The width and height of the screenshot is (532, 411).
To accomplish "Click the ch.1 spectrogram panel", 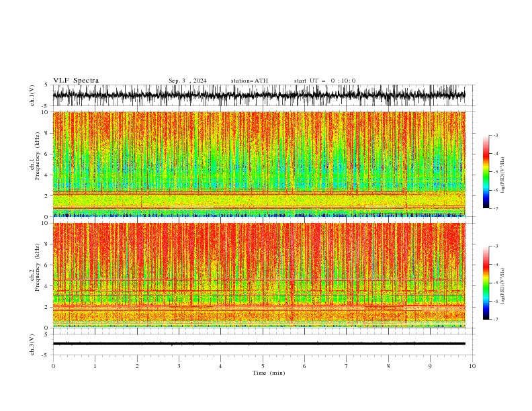I will tap(259, 164).
